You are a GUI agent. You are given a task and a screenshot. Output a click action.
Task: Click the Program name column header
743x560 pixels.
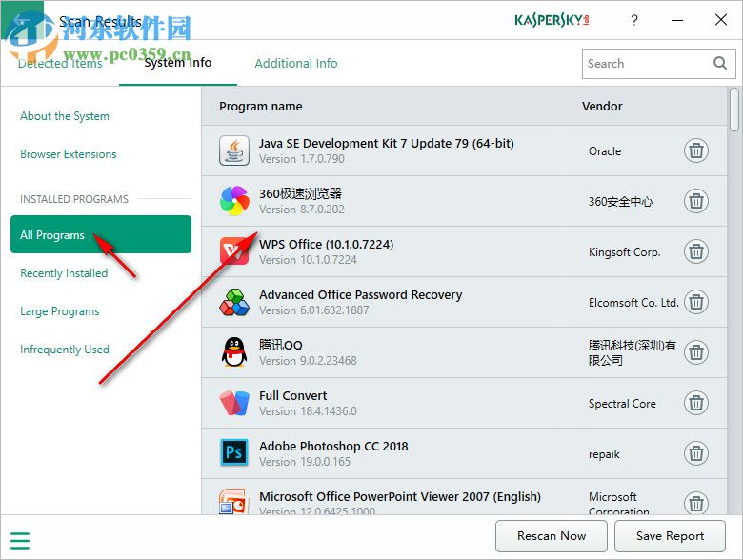(x=261, y=106)
